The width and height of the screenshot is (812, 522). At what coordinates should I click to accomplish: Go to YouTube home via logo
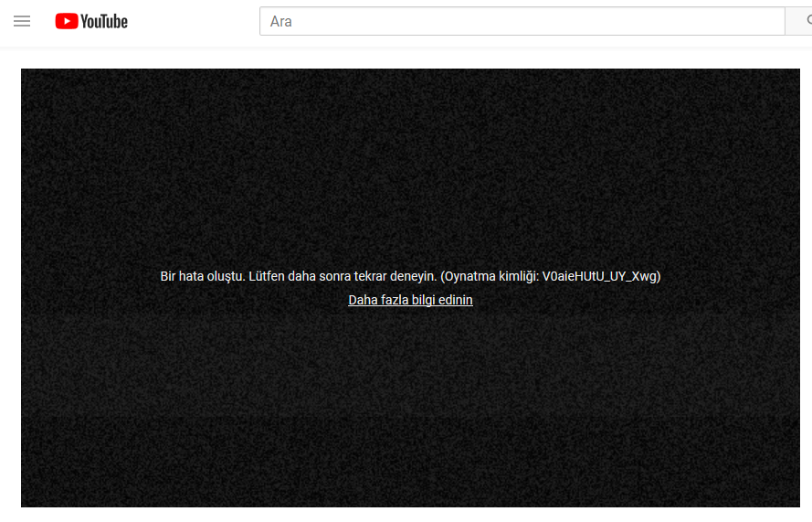(90, 21)
